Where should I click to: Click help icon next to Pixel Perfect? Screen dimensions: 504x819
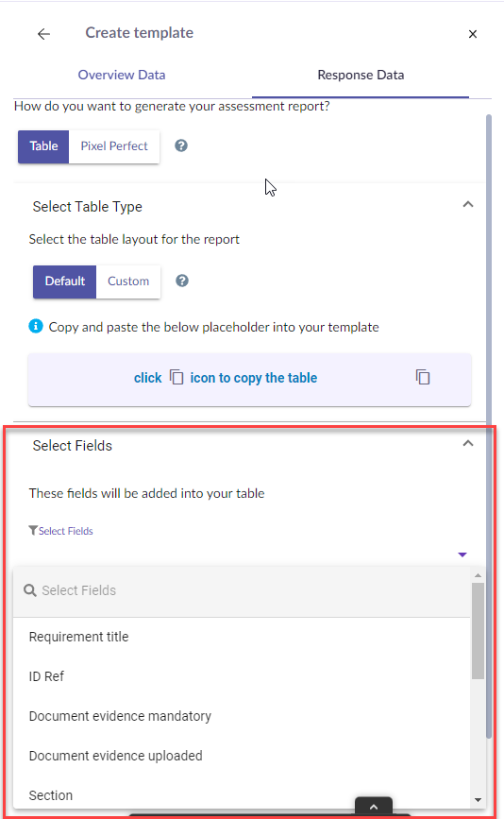click(x=181, y=145)
